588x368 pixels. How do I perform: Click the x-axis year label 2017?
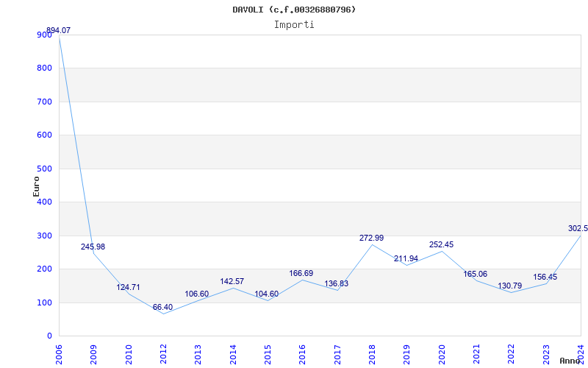pos(337,355)
